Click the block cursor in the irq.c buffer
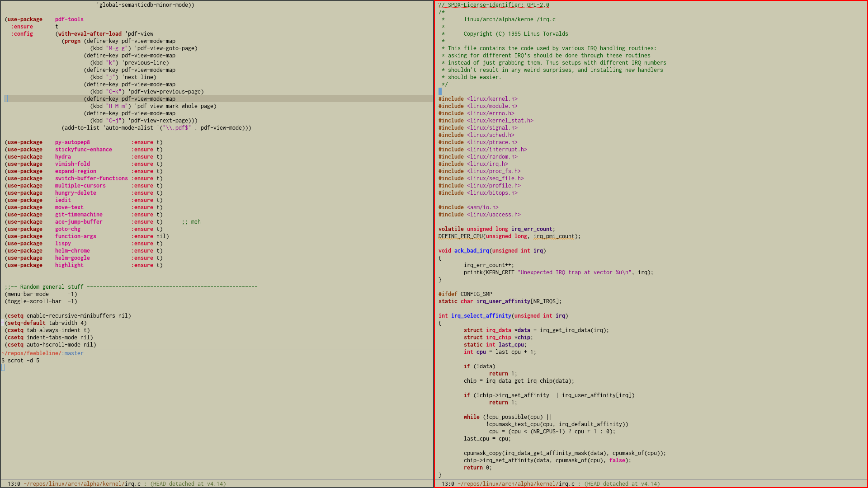The width and height of the screenshot is (868, 488). tap(440, 91)
